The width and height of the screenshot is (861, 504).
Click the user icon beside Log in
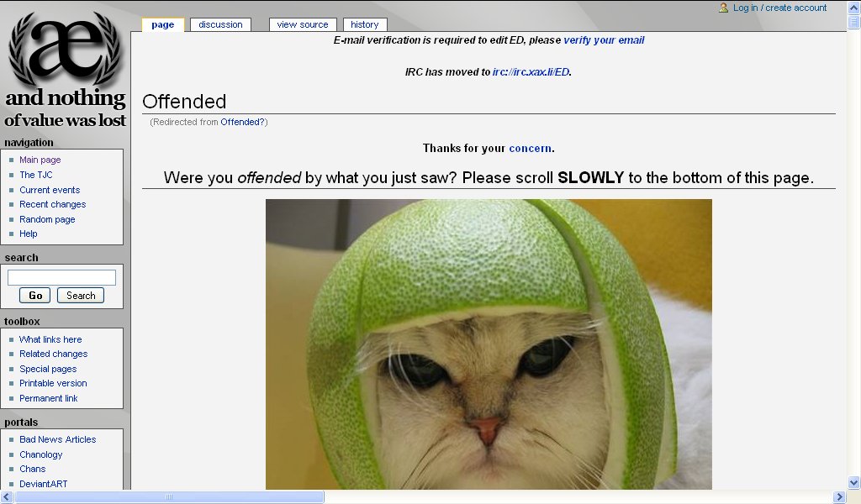(x=724, y=8)
